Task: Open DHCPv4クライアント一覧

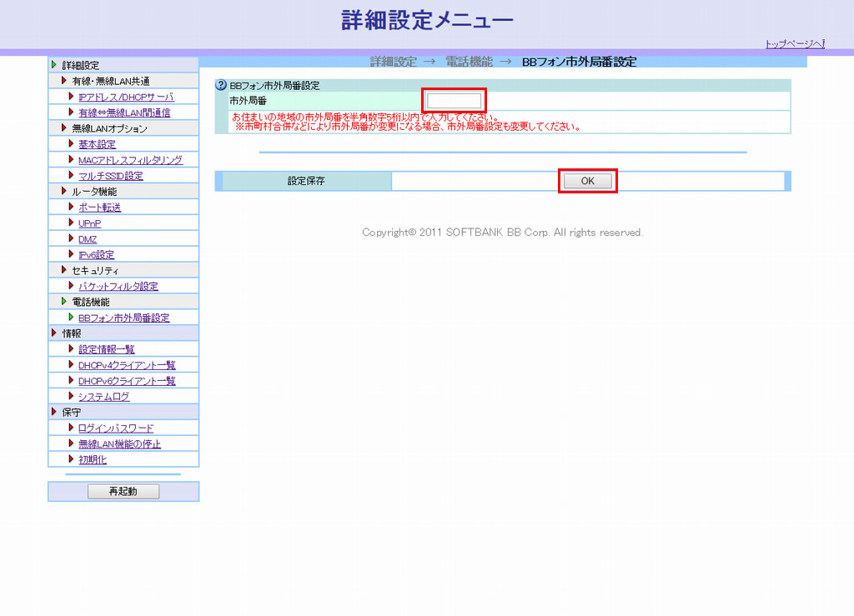Action: pos(127,365)
